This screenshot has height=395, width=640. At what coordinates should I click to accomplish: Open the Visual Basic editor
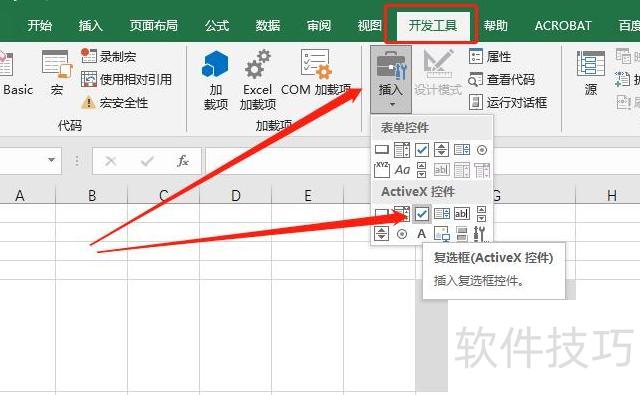[16, 73]
